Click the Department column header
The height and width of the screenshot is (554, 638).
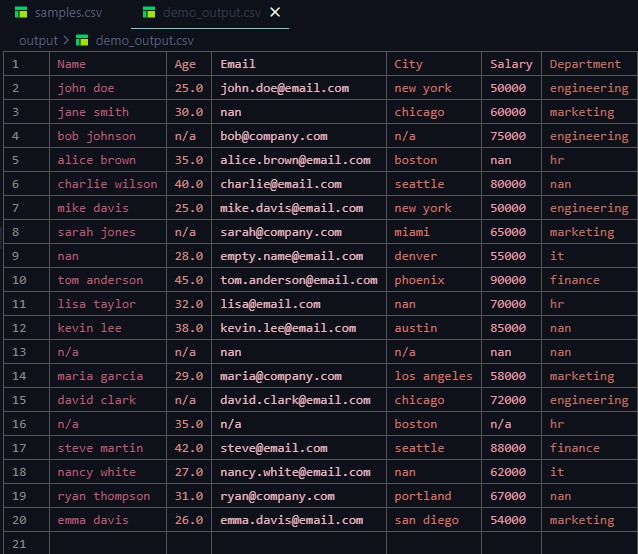click(x=585, y=64)
